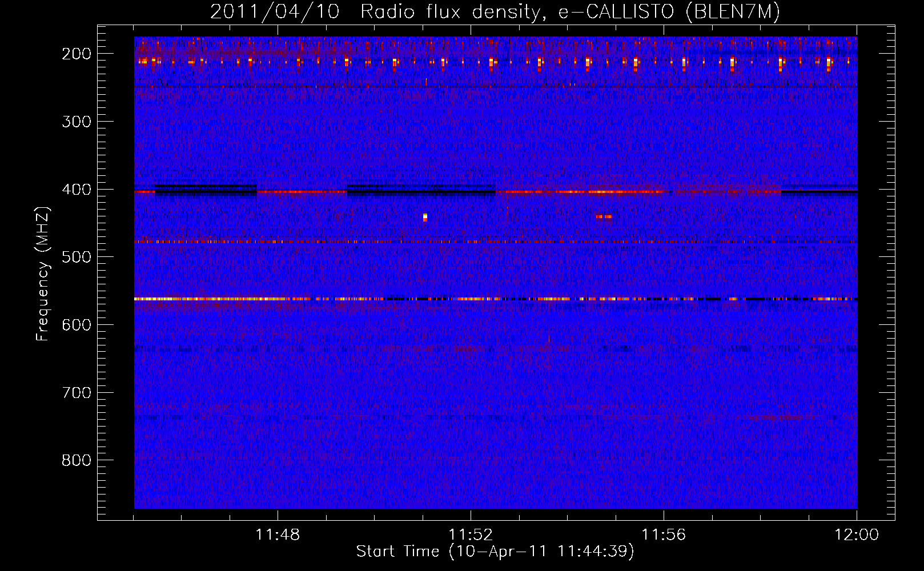
Task: Click the 700 frequency tick label
Action: click(77, 393)
